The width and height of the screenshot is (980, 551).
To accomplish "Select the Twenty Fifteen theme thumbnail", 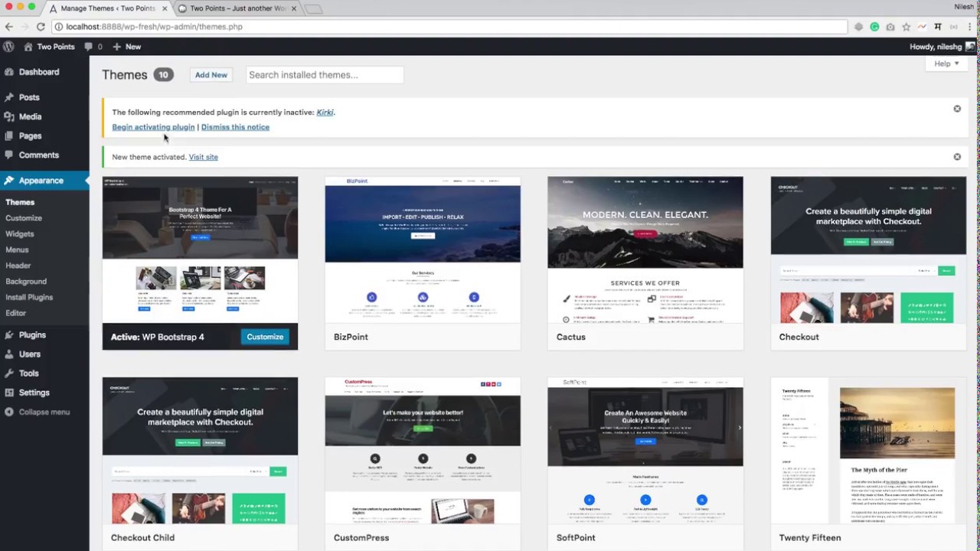I will [868, 451].
